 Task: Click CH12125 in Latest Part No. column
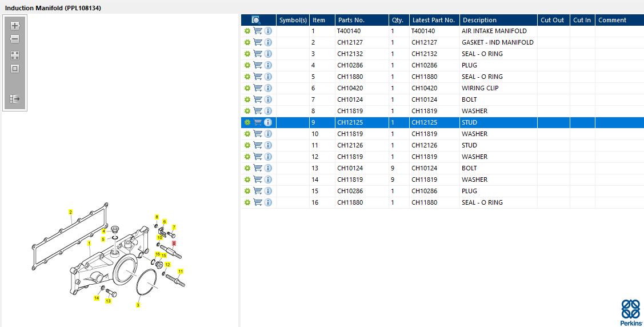(x=424, y=122)
